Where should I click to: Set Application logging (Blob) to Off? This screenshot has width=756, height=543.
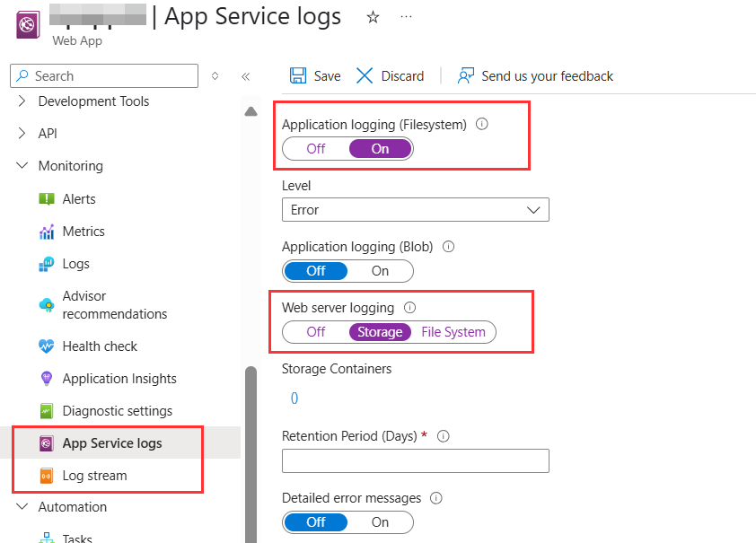point(316,271)
